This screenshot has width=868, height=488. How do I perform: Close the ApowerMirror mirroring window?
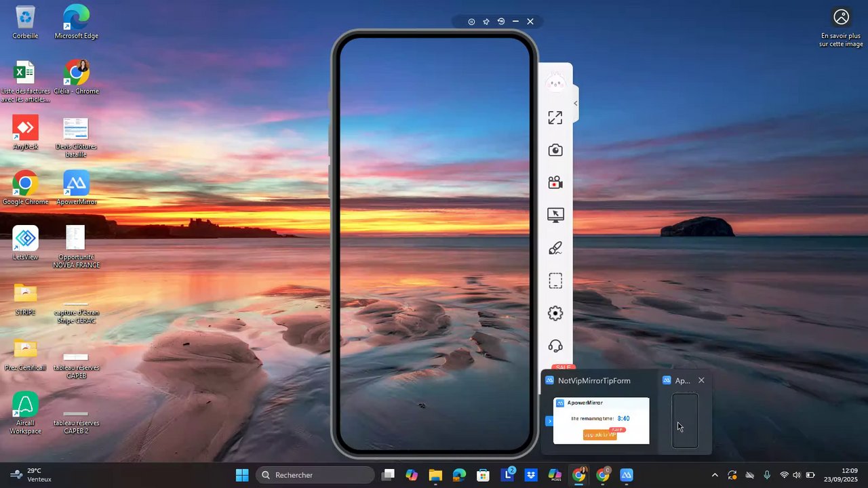(530, 22)
